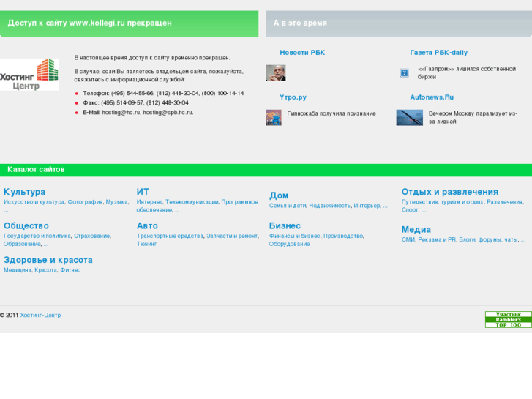Screen dimensions: 532x399
Task: Open the Авто catalog category
Action: pos(147,225)
